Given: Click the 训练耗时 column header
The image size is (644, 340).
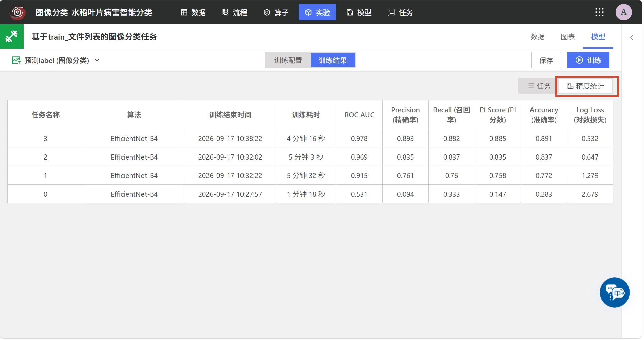Looking at the screenshot, I should (306, 115).
